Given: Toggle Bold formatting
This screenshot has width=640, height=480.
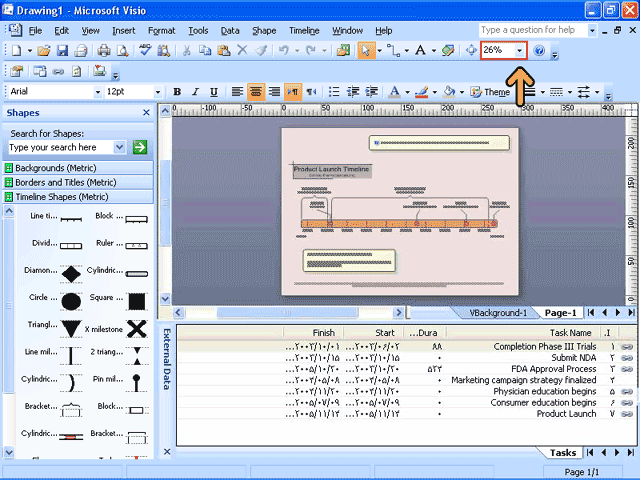Looking at the screenshot, I should 177,92.
